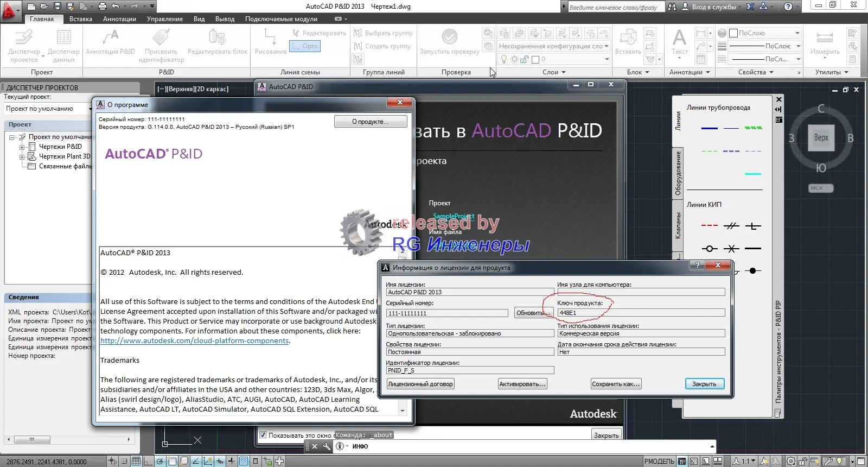Viewport: 868px width, 467px height.
Task: Click the Вставить block icon
Action: click(x=628, y=42)
